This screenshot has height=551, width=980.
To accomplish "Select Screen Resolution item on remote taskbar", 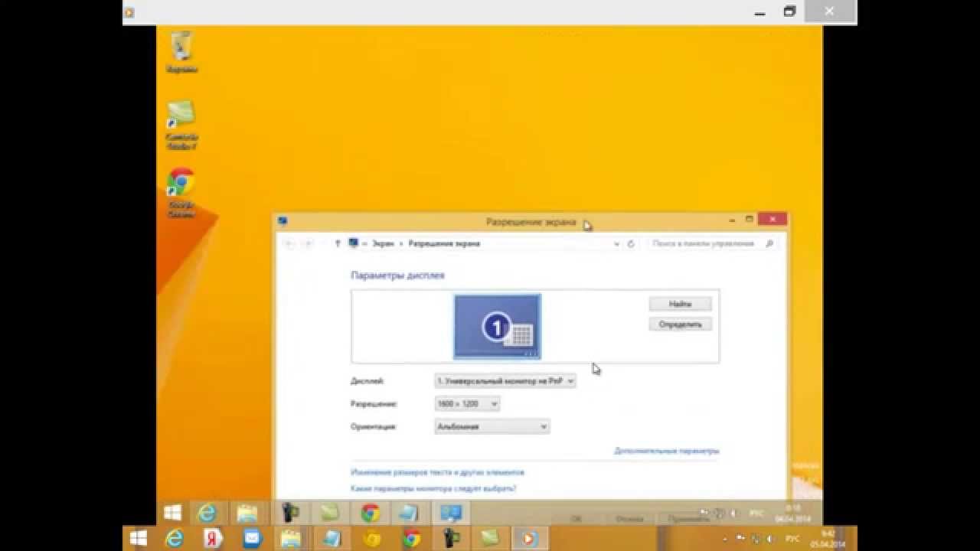I will (451, 513).
